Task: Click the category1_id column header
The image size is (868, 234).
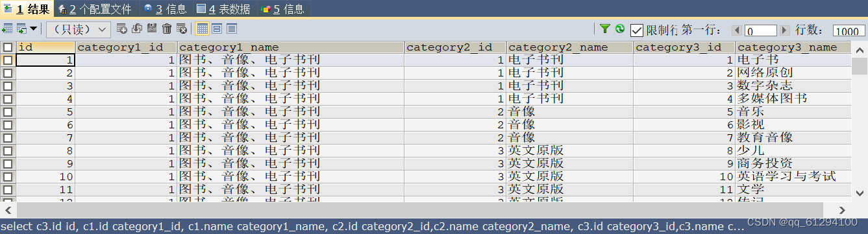Action: pos(126,47)
